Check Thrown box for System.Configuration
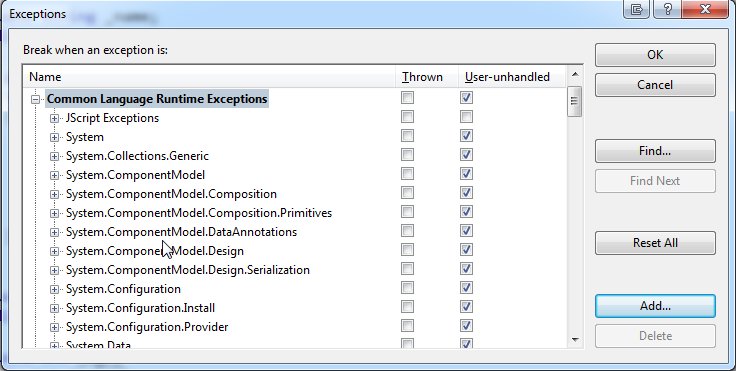736x371 pixels. [407, 288]
